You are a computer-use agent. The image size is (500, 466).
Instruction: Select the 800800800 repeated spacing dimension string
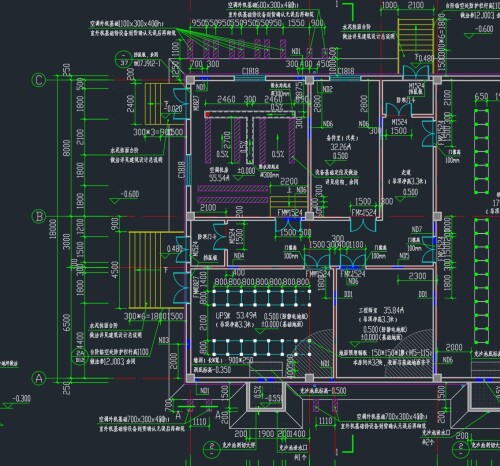tap(262, 282)
